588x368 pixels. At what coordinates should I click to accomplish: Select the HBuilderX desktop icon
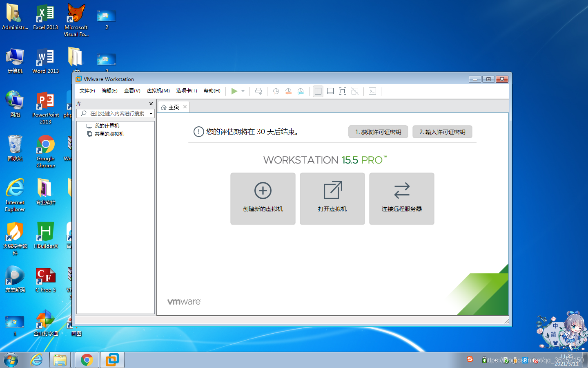(x=45, y=236)
